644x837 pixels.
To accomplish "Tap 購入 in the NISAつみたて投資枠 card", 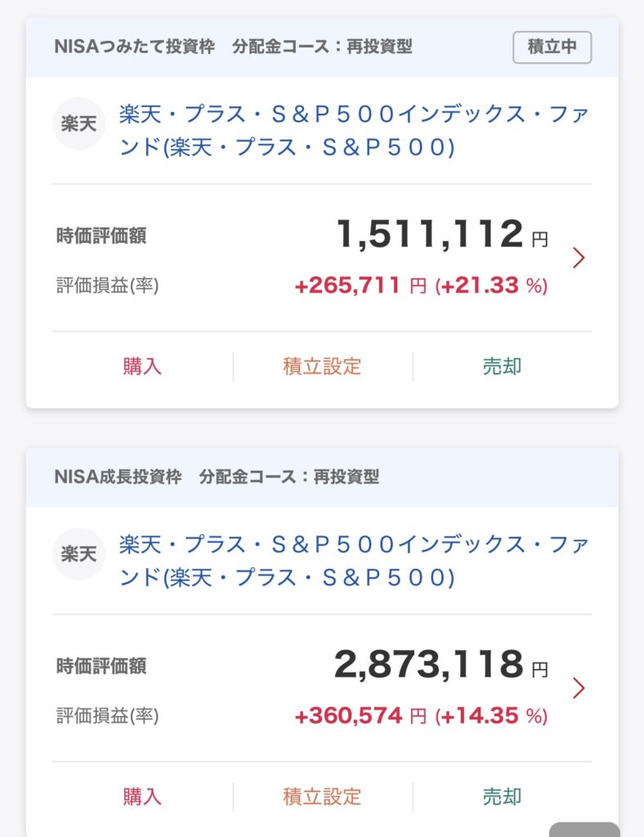I will (x=142, y=366).
